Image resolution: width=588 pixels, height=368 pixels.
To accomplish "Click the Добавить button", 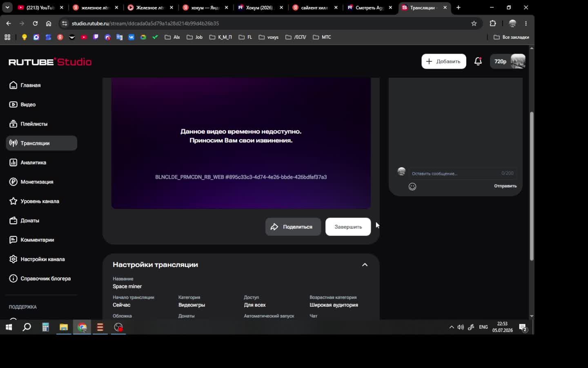I will pyautogui.click(x=444, y=61).
